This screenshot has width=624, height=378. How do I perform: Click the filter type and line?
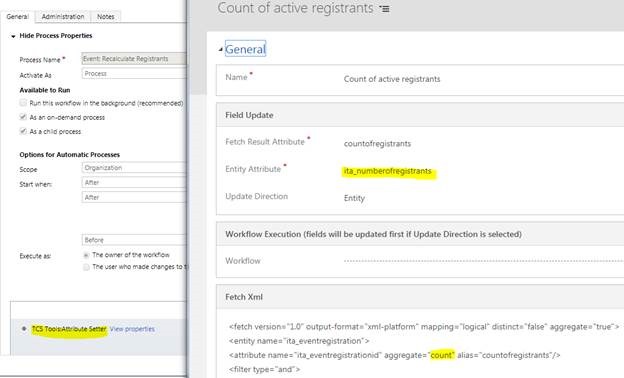tap(264, 369)
